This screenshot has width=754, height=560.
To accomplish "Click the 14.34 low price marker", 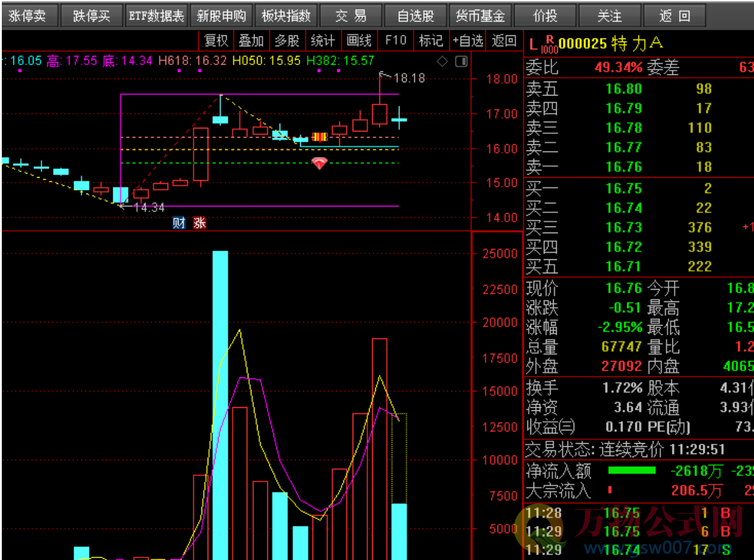I will (x=149, y=208).
